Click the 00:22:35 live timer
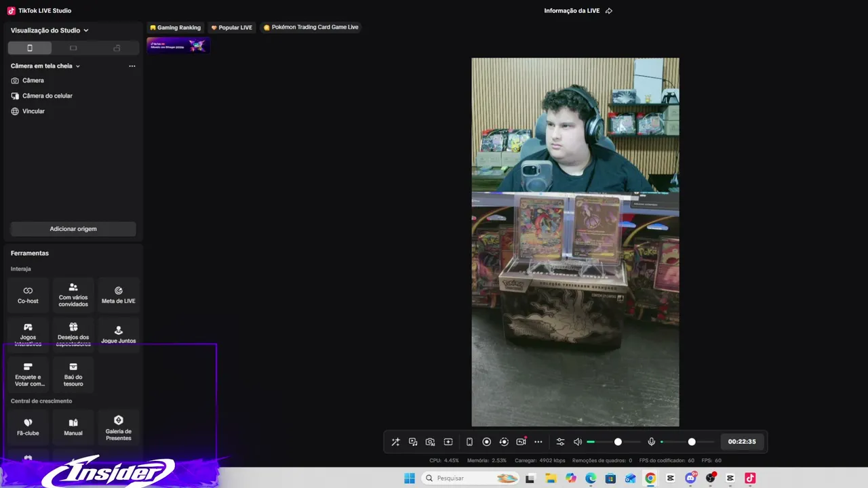Screen dimensions: 868x488 [742, 442]
